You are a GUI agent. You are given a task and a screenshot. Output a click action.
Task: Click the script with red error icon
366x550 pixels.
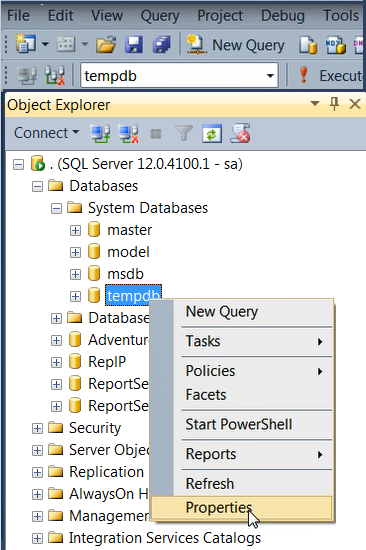[240, 134]
